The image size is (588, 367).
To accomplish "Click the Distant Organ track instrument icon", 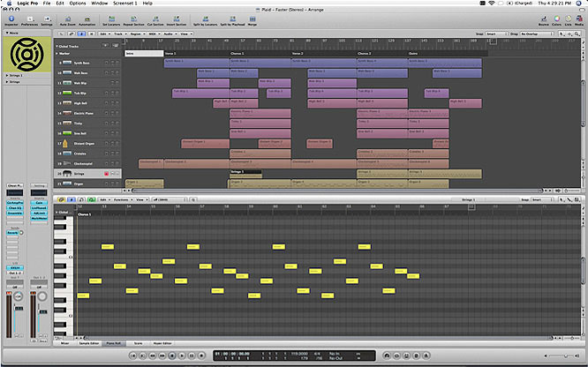I will pyautogui.click(x=65, y=143).
